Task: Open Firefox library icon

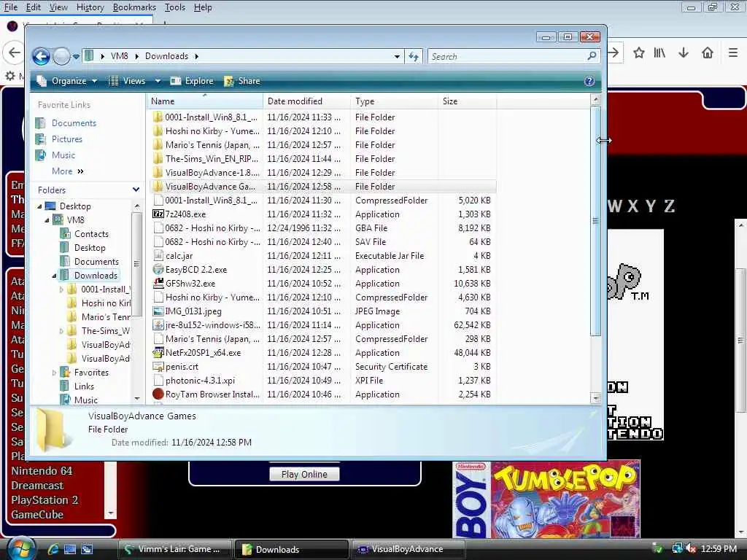Action: [x=659, y=52]
